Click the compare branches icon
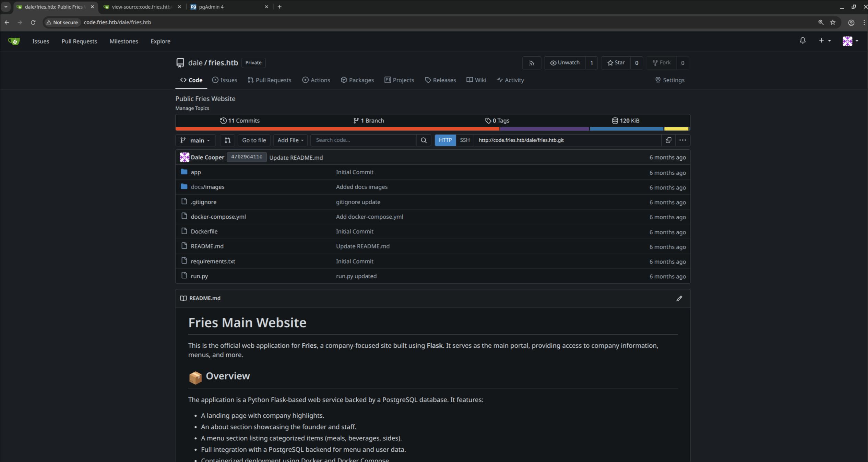868x462 pixels. pos(227,140)
